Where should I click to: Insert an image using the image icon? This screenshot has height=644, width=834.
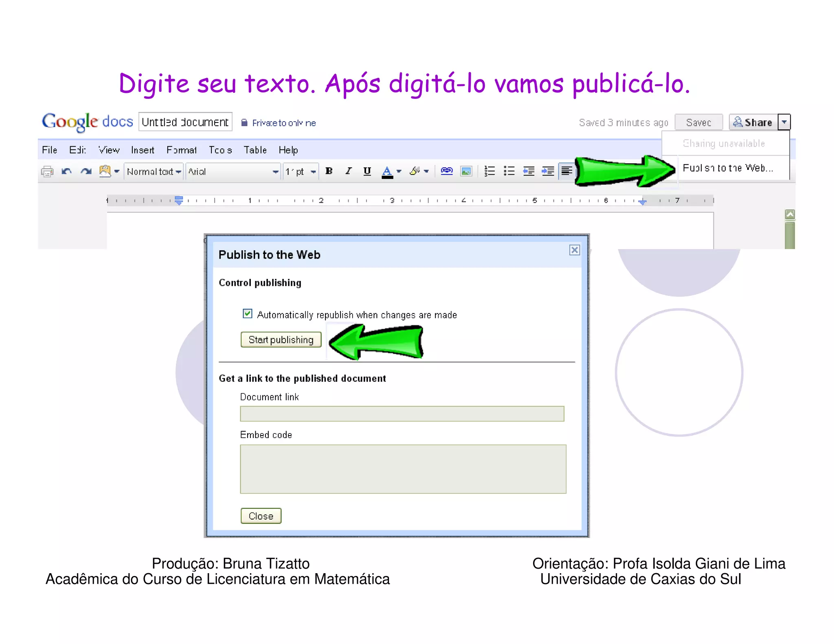click(x=466, y=171)
